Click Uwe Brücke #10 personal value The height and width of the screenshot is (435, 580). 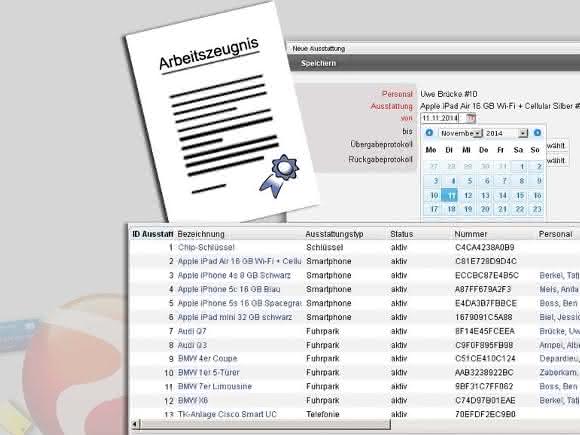[449, 94]
